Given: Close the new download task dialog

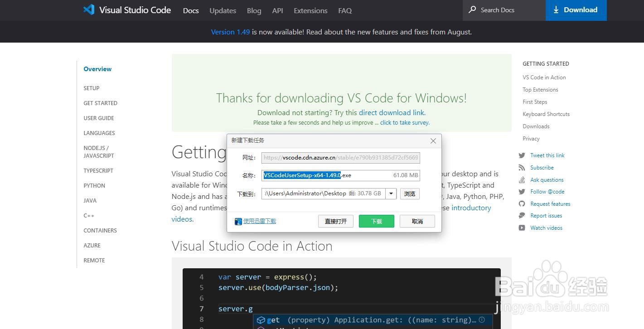Looking at the screenshot, I should [x=433, y=141].
